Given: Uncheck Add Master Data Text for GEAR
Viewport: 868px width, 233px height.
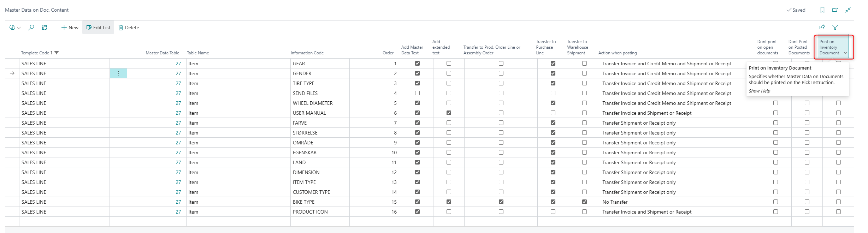Looking at the screenshot, I should (x=417, y=64).
